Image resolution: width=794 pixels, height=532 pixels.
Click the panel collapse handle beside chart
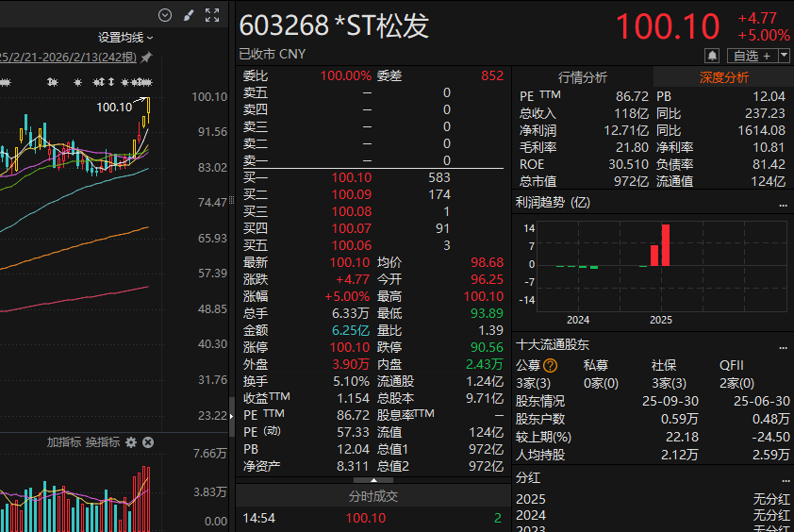coord(232,416)
